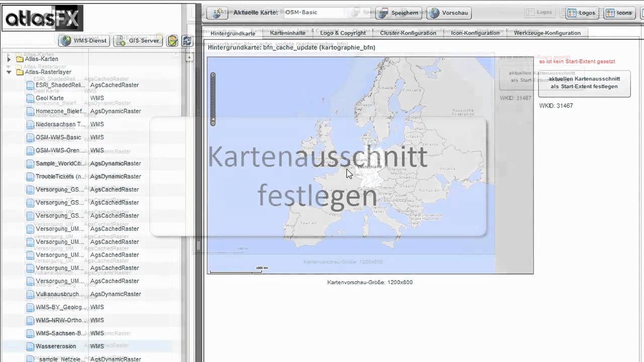This screenshot has height=362, width=644.
Task: Open the Logos button in top toolbar
Action: [582, 13]
